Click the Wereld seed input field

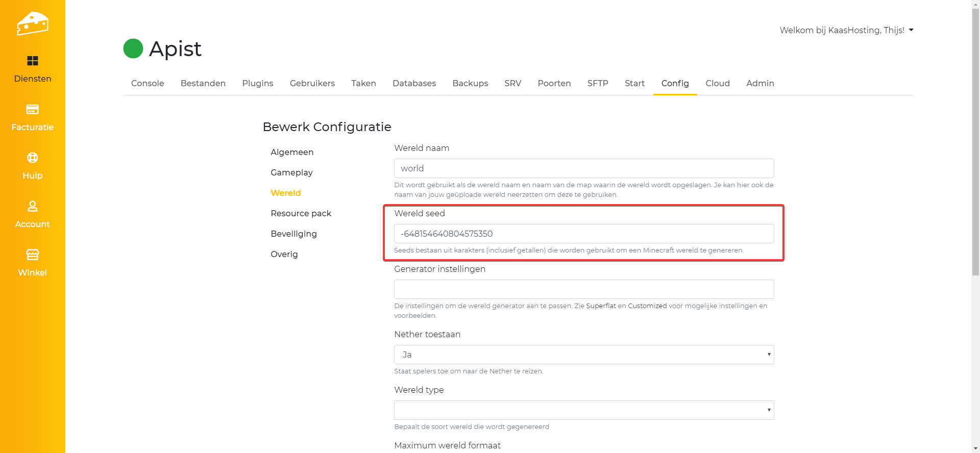click(x=583, y=234)
